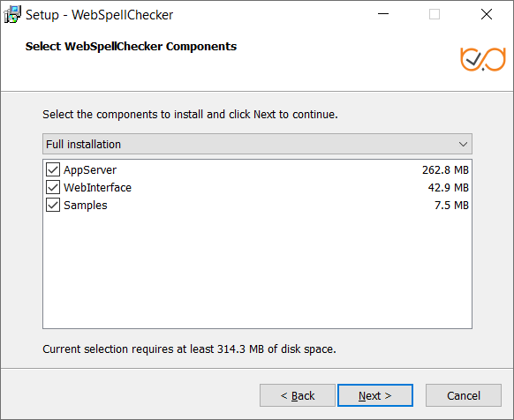The width and height of the screenshot is (514, 420).
Task: Cancel the WebSpellChecker setup
Action: [464, 395]
